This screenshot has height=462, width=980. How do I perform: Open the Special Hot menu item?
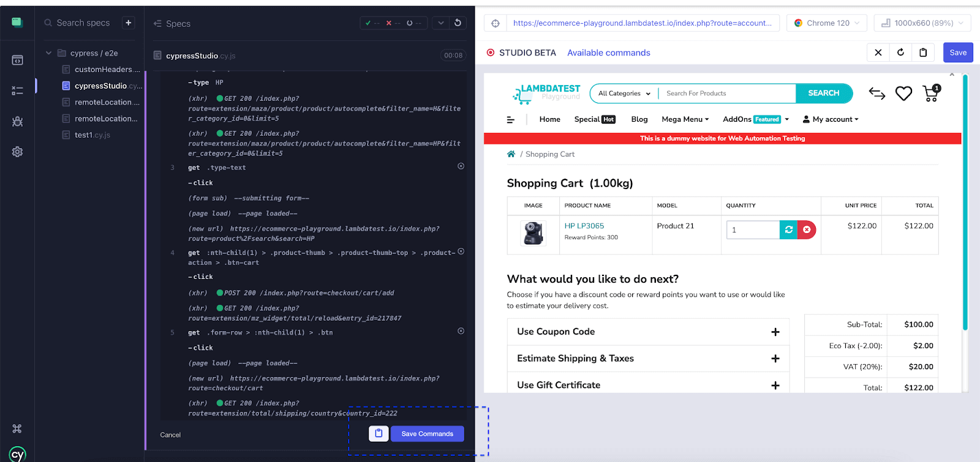595,119
